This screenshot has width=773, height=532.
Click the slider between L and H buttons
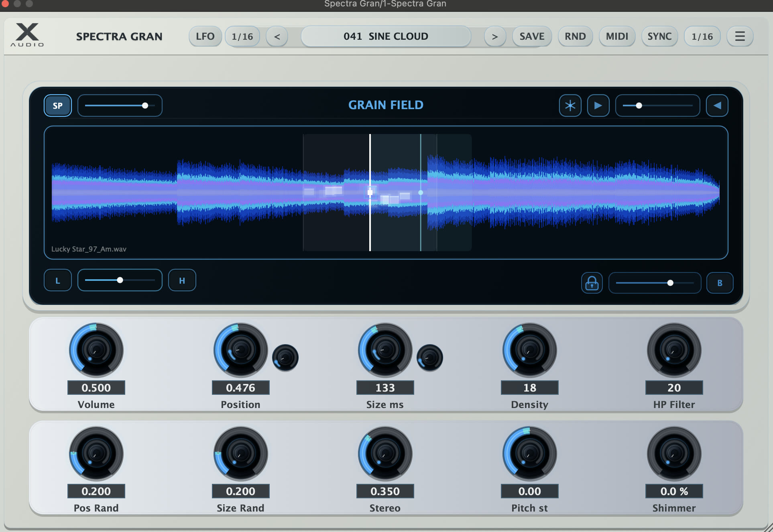point(120,280)
